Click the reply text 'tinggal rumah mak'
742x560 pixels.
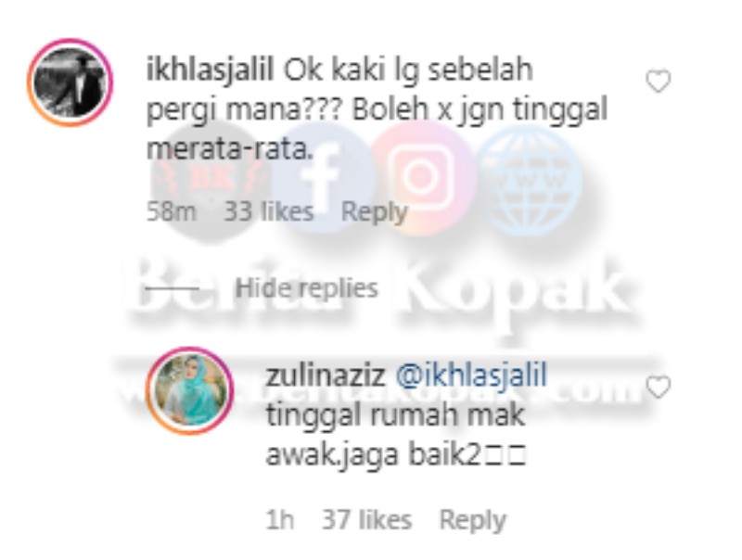point(396,416)
